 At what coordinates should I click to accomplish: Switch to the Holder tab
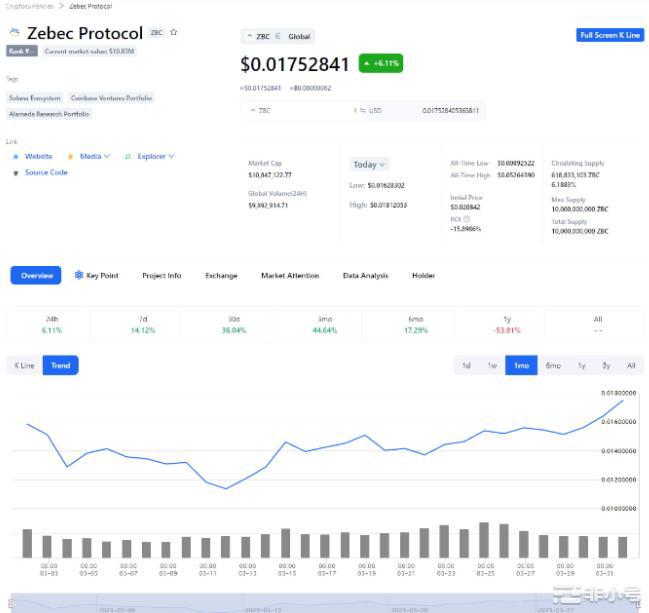[423, 275]
